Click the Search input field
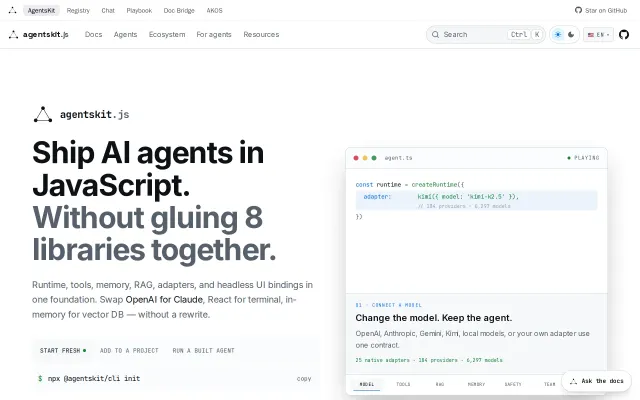 [486, 35]
